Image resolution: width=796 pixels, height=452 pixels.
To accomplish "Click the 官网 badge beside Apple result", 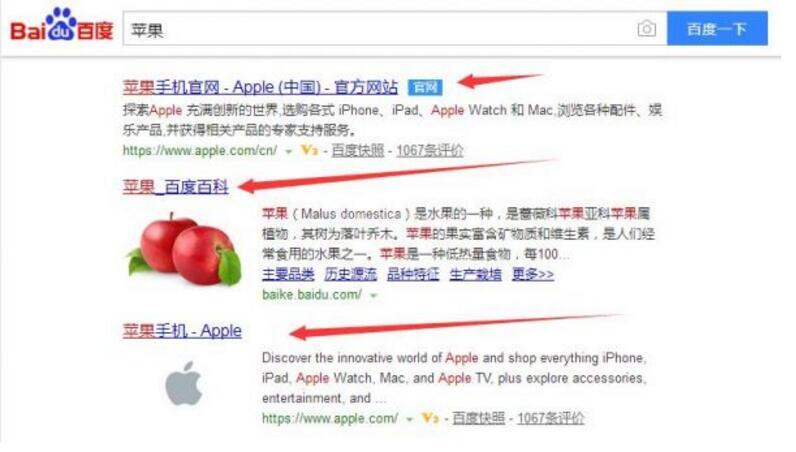I will click(425, 87).
